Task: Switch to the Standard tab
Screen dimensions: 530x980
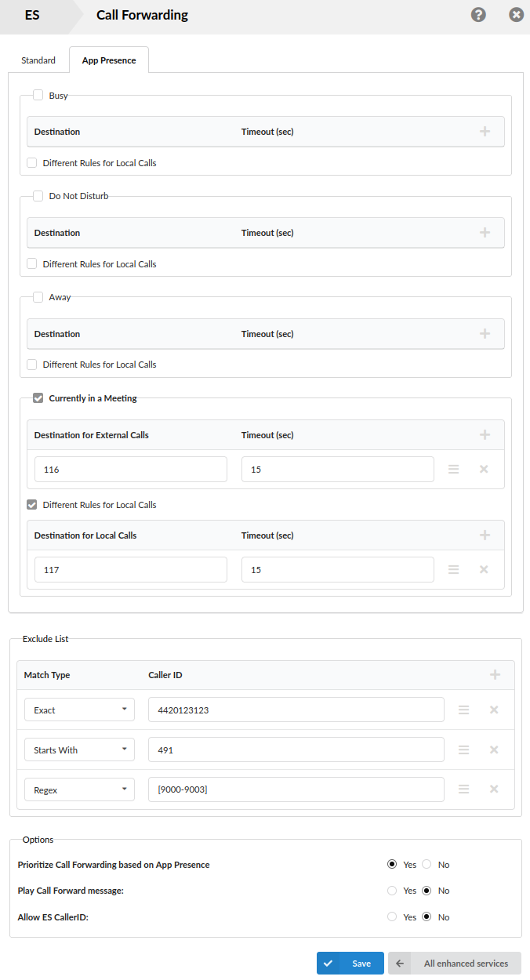Action: 38,60
